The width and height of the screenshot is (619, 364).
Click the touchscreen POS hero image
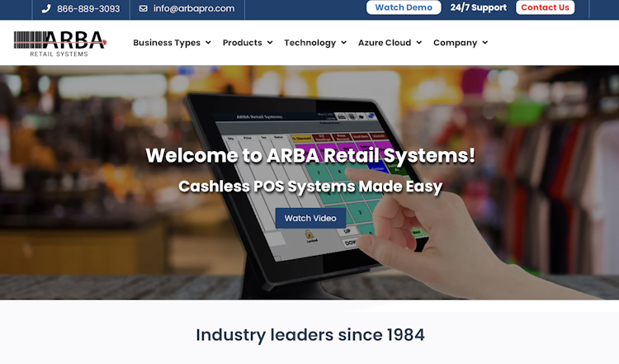point(309,182)
